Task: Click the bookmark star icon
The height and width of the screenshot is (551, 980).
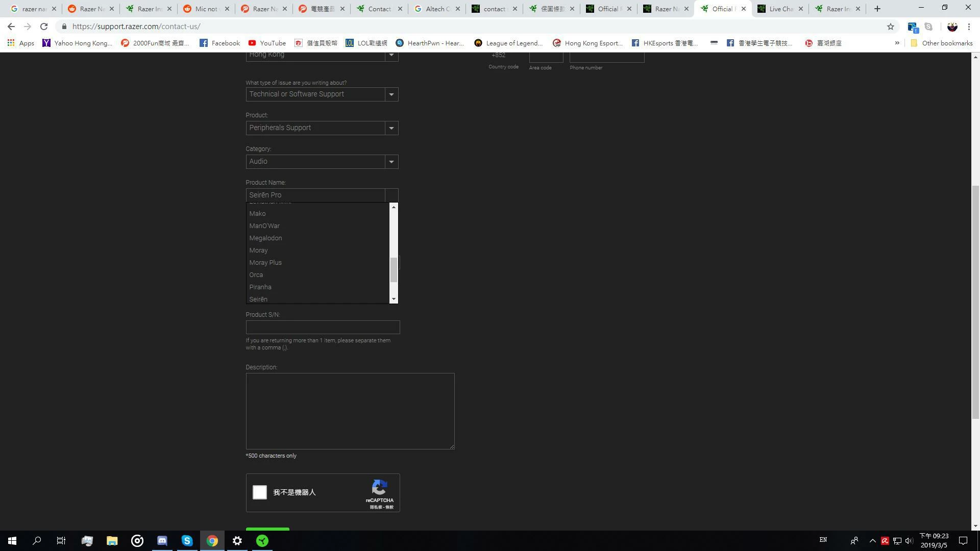Action: 890,27
